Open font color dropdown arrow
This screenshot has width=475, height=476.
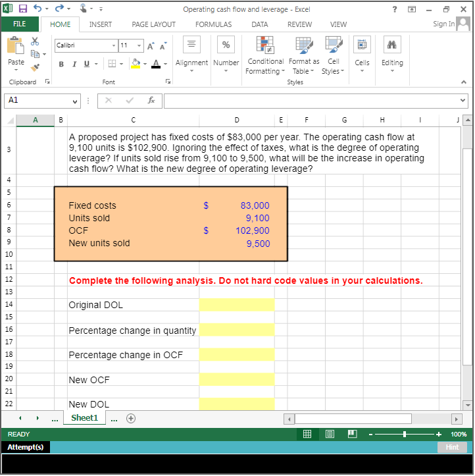(x=166, y=64)
